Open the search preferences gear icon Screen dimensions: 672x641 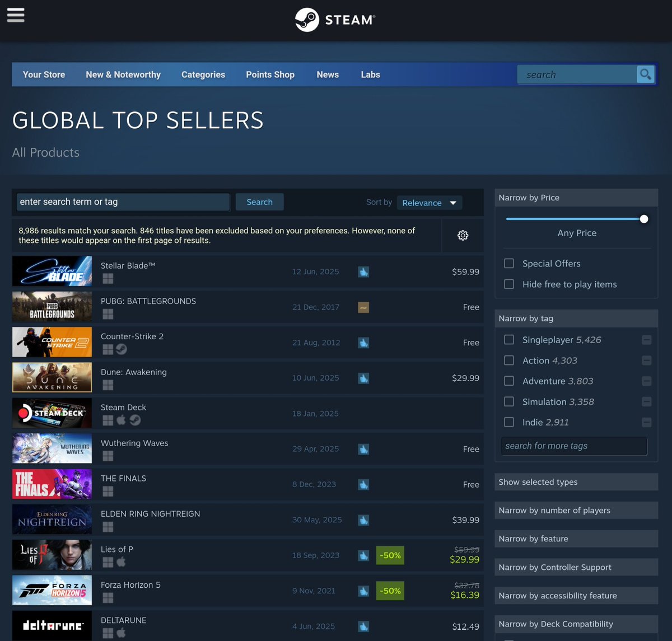pos(463,235)
